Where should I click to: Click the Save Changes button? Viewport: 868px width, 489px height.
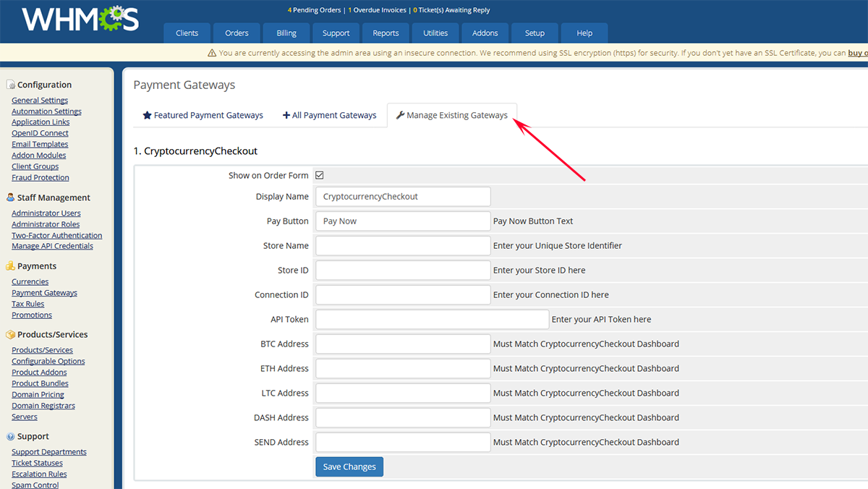click(349, 467)
